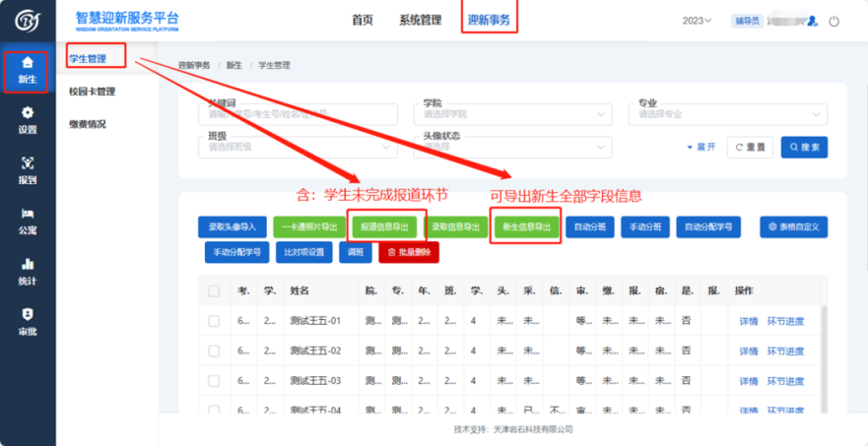
Task: Tick the select-all checkbox in table header
Action: pyautogui.click(x=214, y=291)
